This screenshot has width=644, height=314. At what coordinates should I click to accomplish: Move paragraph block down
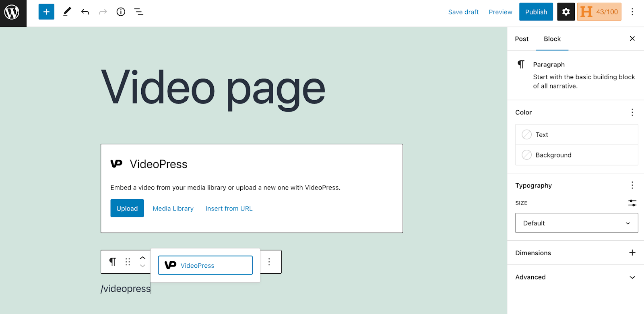(142, 266)
